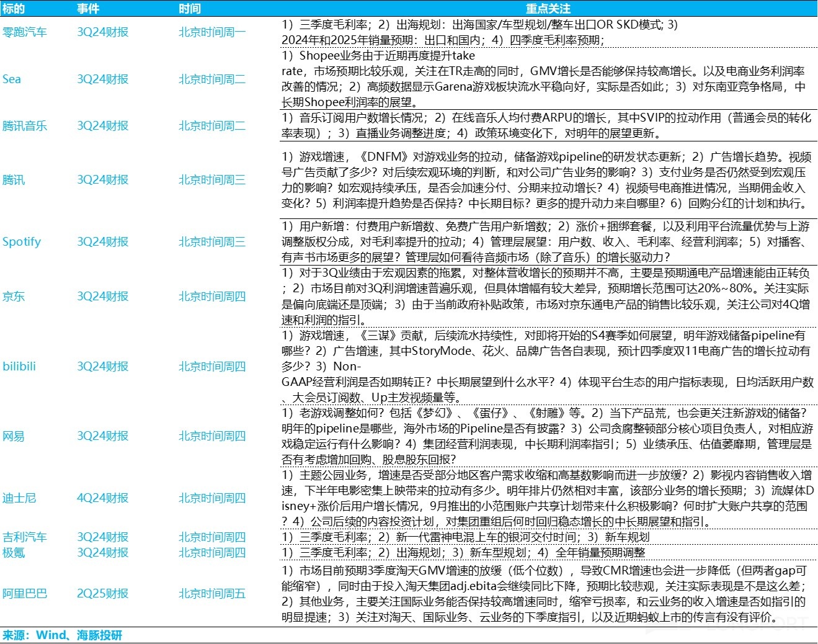Click the Sea notes mentioning Shopee take rate
Viewport: 818px width, 644px height.
[544, 79]
